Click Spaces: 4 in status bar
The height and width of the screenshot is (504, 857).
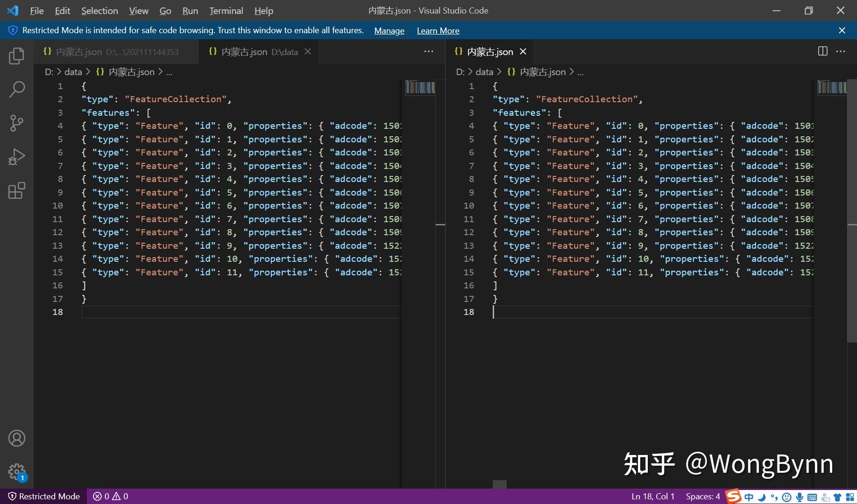point(703,497)
